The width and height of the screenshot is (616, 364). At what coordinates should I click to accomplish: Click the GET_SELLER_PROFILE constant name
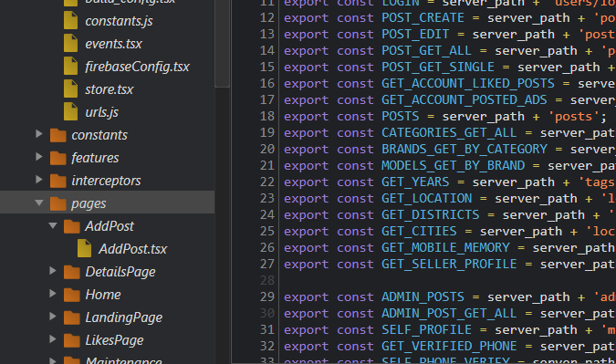(x=449, y=265)
